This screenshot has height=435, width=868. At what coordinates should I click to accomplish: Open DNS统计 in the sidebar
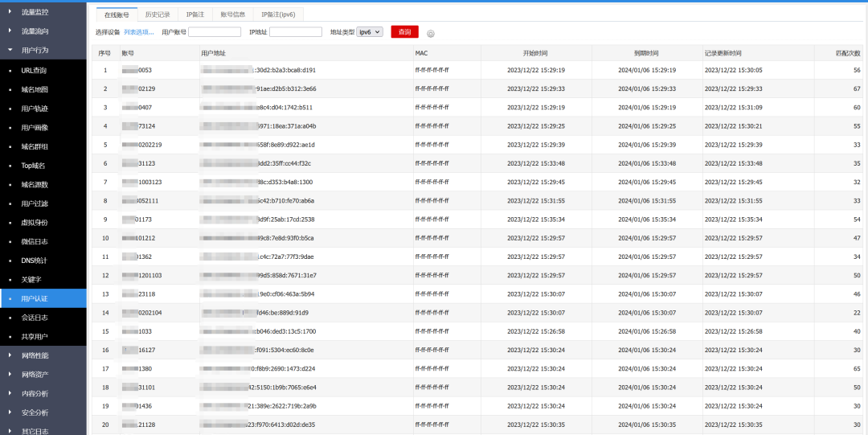click(43, 261)
